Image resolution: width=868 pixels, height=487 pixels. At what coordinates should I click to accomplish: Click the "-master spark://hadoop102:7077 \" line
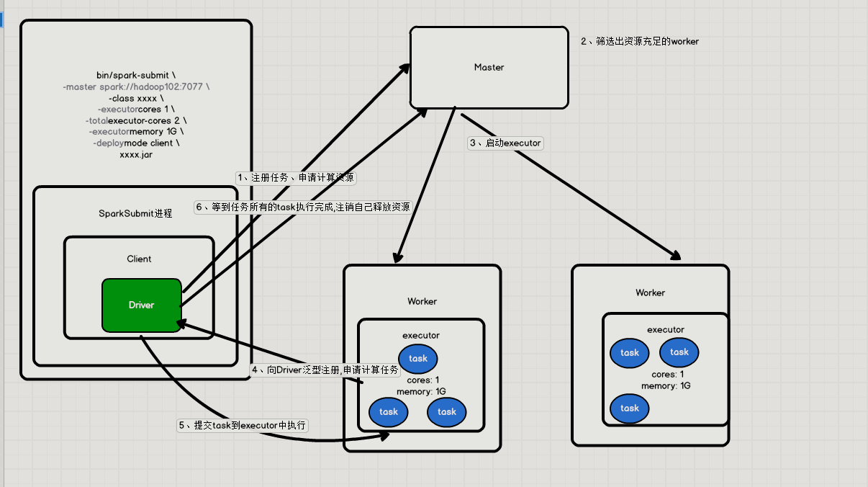[136, 86]
